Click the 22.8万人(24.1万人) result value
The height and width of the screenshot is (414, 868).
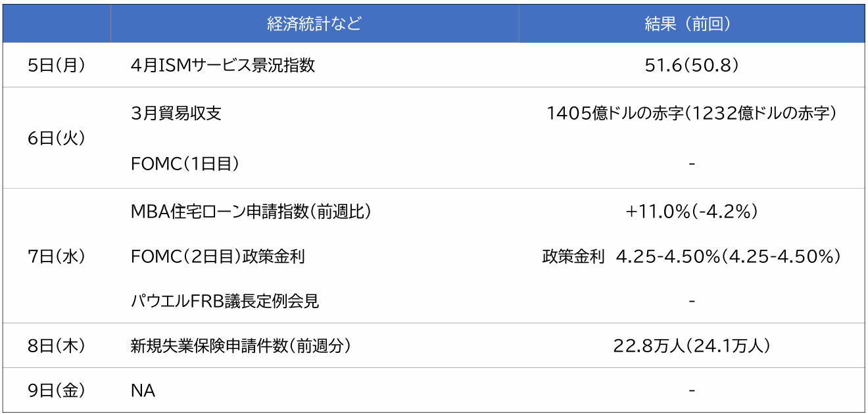[x=692, y=346]
